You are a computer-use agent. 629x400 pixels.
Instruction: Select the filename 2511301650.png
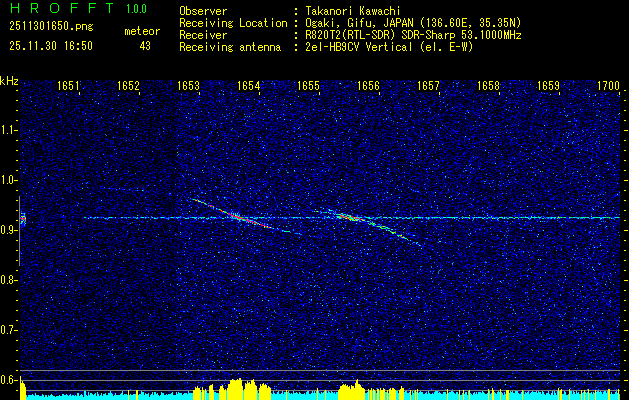(51, 26)
